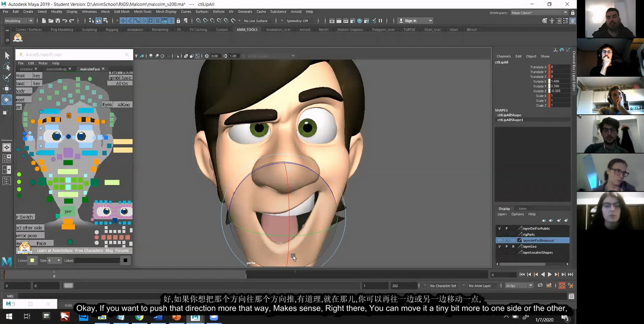Click the lock workspace padlock icon
Screen dimensions: 644x324
pyautogui.click(x=573, y=12)
